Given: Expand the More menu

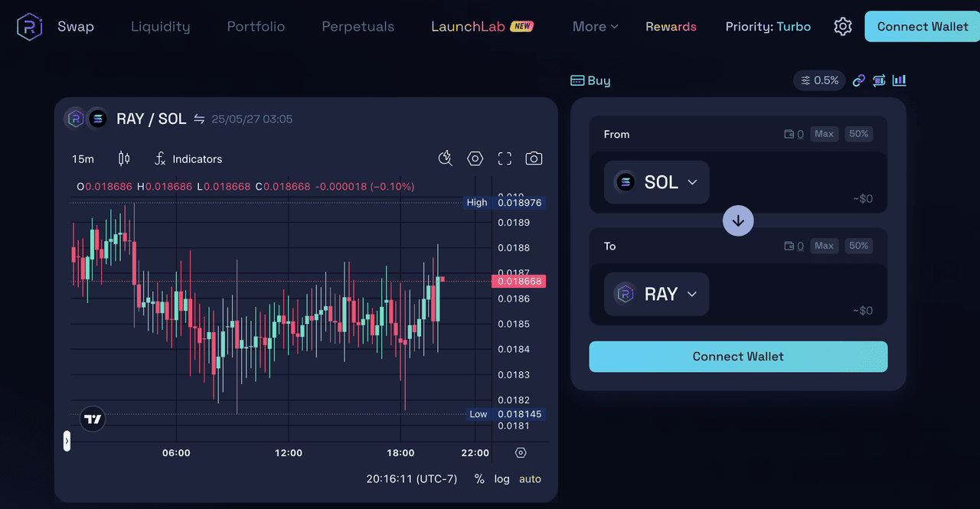Looking at the screenshot, I should [x=595, y=27].
